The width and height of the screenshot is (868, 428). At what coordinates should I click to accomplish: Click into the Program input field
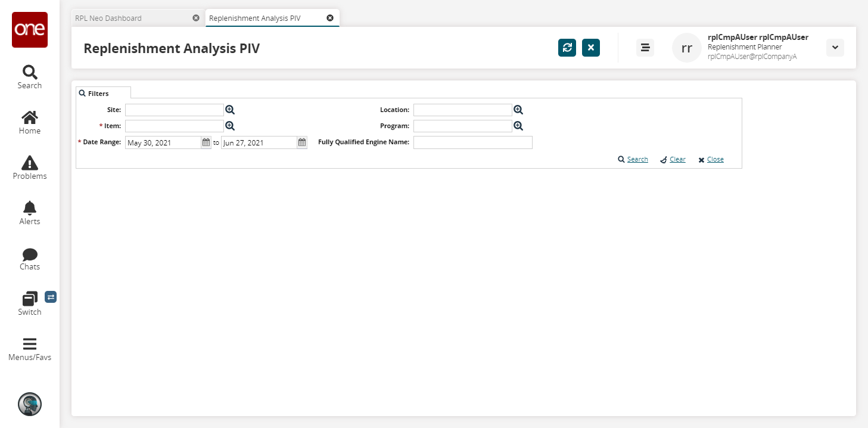tap(463, 126)
